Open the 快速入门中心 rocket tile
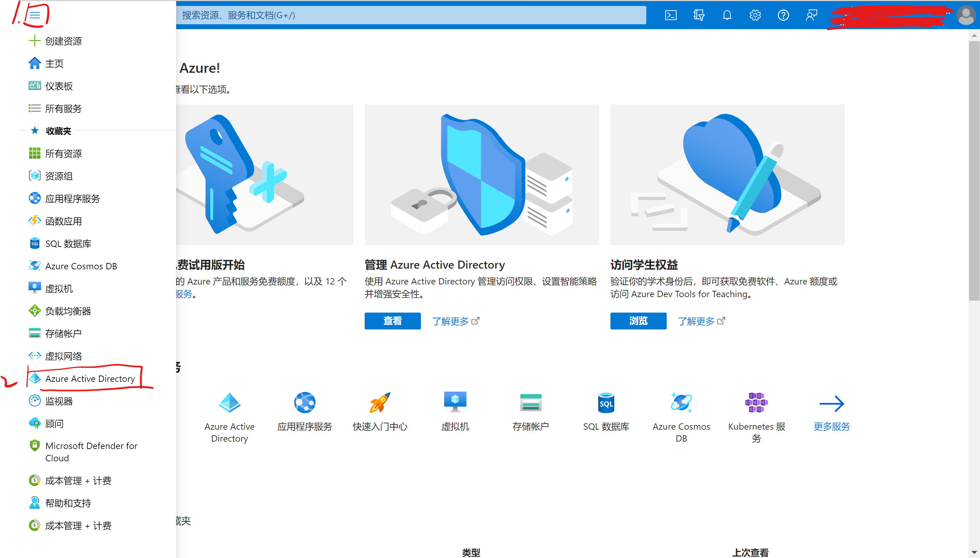Viewport: 980px width, 558px height. coord(379,412)
